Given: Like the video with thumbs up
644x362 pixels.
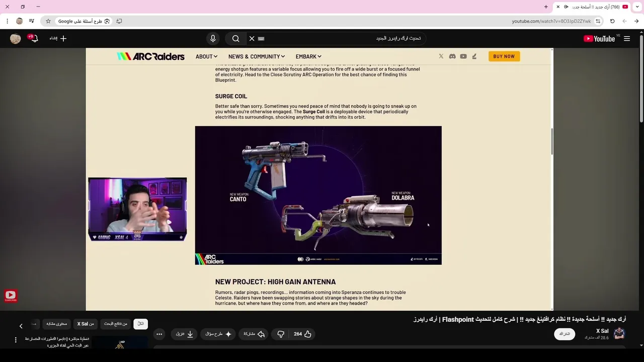Looking at the screenshot, I should [x=302, y=334].
